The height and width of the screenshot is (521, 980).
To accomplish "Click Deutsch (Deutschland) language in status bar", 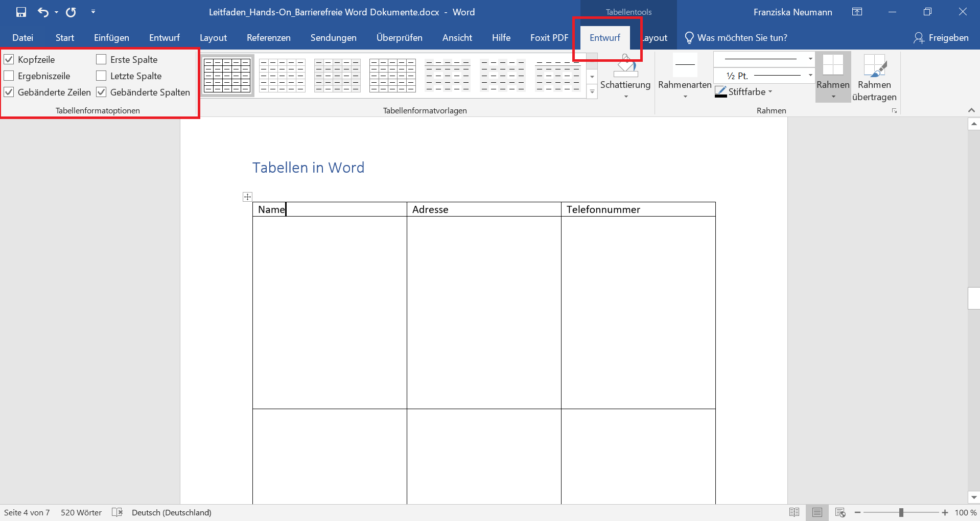I will pyautogui.click(x=171, y=512).
